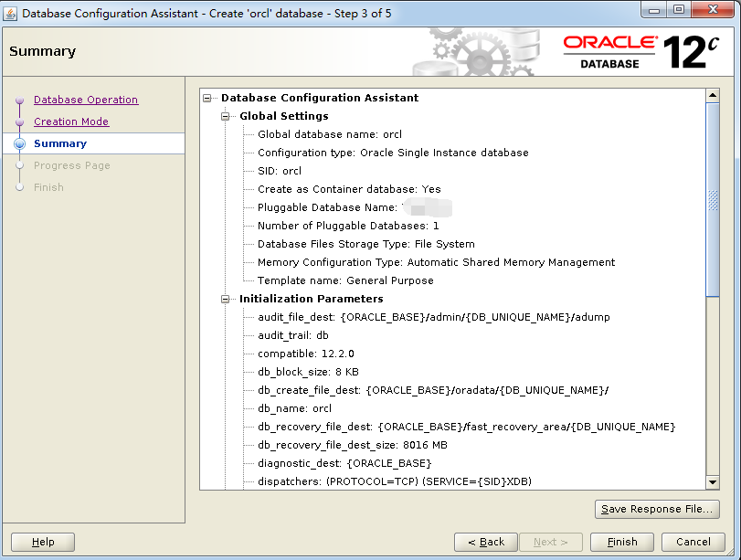Image resolution: width=741 pixels, height=560 pixels.
Task: Select the 'db_create_file_dest' parameter row
Action: tap(433, 390)
